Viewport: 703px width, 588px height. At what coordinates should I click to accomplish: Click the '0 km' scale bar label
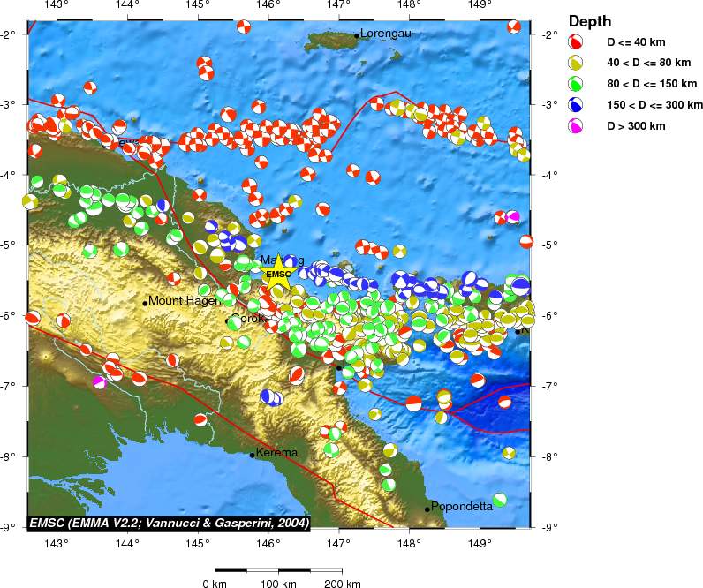215,584
